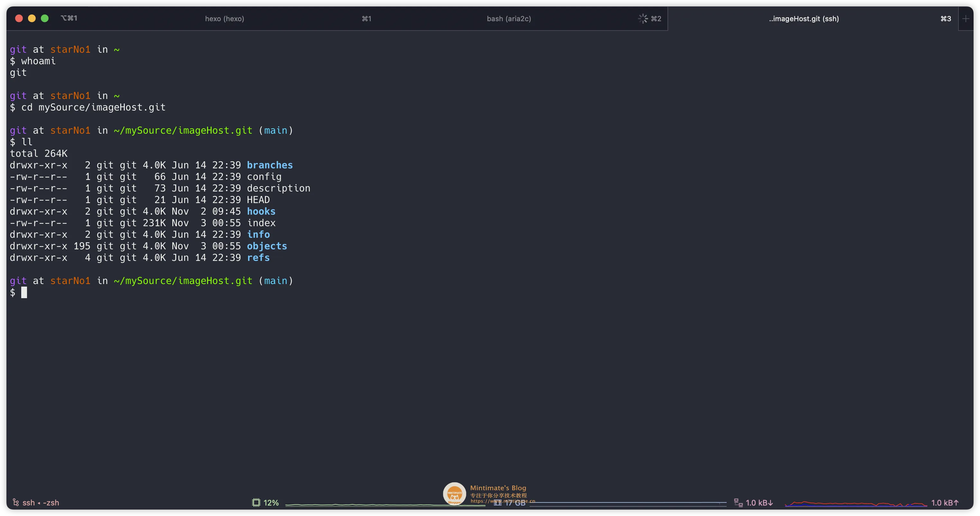This screenshot has width=980, height=516.
Task: Click the 1.0 kB upload rate
Action: 945,503
